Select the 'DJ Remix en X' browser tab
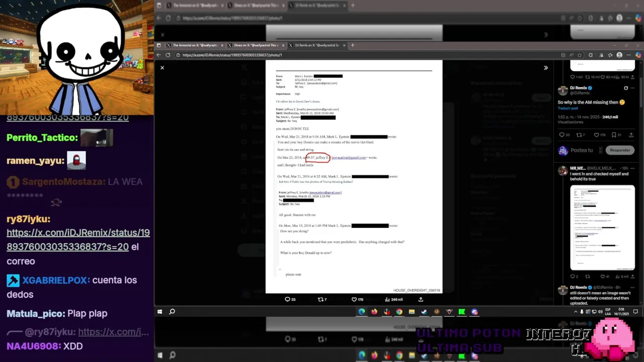The width and height of the screenshot is (644, 362). [x=317, y=45]
